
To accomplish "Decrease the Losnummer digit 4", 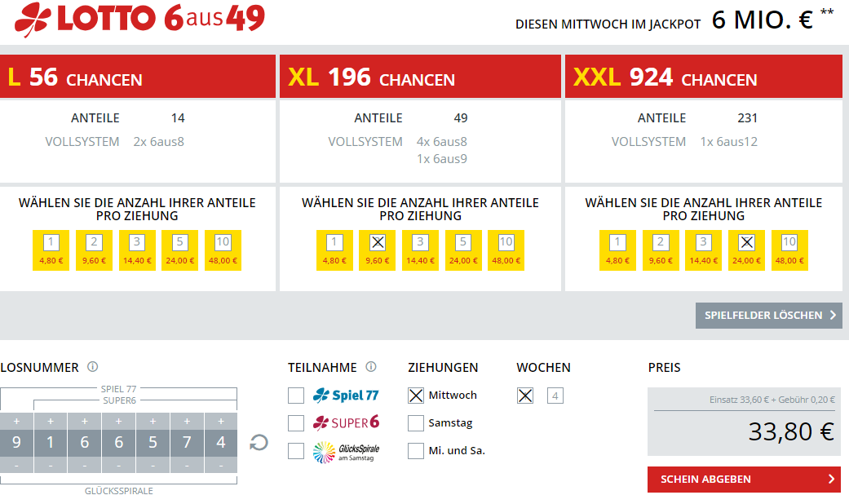I will pyautogui.click(x=221, y=465).
